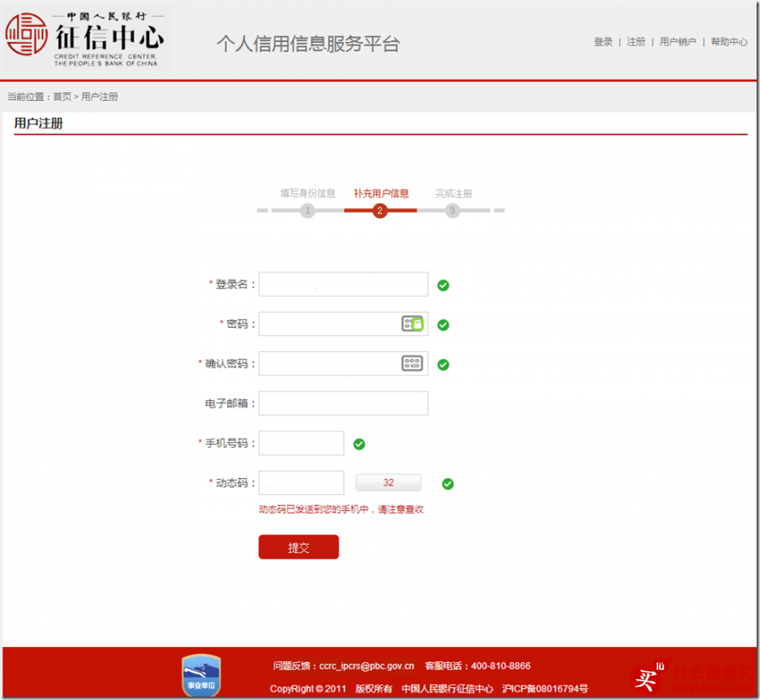760x700 pixels.
Task: Click the step 2 circle in progress bar
Action: pos(380,211)
